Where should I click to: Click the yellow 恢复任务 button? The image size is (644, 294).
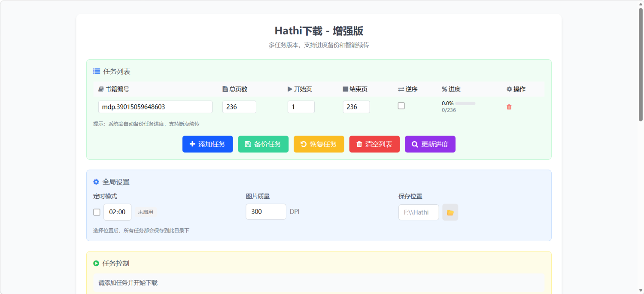(319, 144)
